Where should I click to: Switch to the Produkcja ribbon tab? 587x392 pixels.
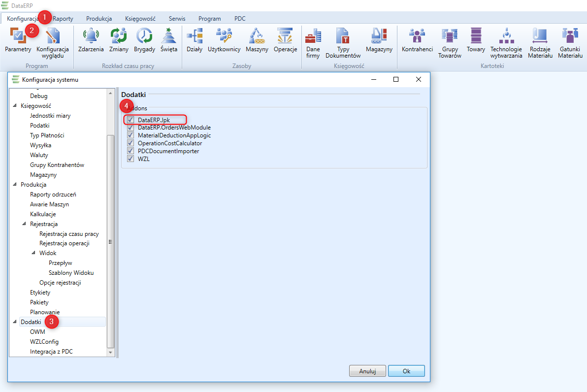click(x=99, y=19)
